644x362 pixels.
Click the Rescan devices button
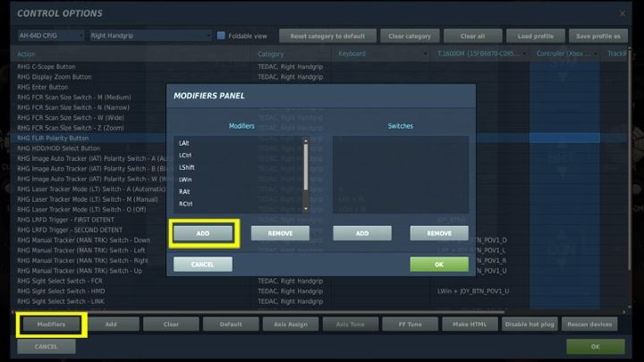click(589, 324)
